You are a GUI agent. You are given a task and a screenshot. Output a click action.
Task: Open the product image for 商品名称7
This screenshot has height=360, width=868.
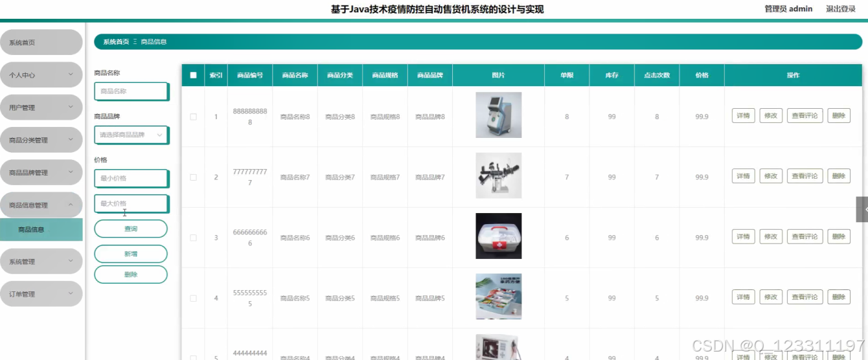(498, 175)
